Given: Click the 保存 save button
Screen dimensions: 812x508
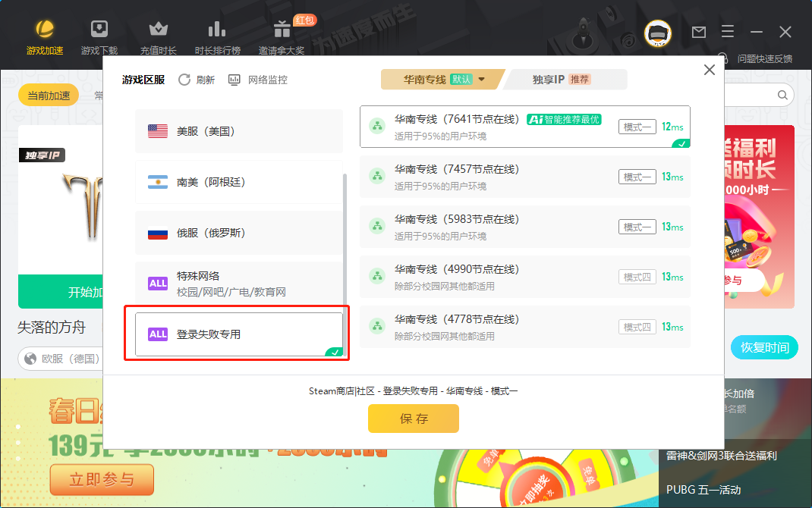Looking at the screenshot, I should coord(414,419).
